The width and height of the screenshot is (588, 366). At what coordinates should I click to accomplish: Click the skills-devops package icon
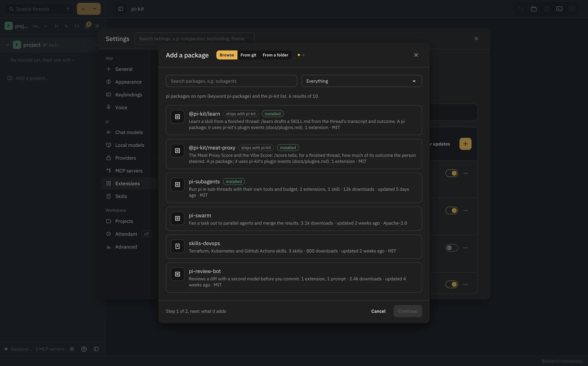[x=177, y=246]
